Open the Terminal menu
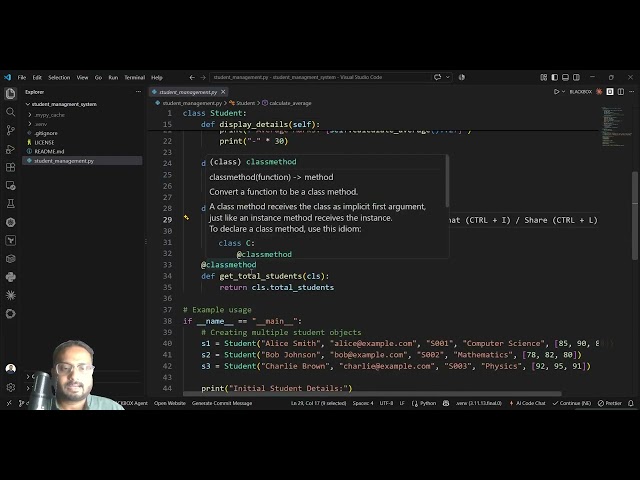The width and height of the screenshot is (640, 480). point(135,77)
